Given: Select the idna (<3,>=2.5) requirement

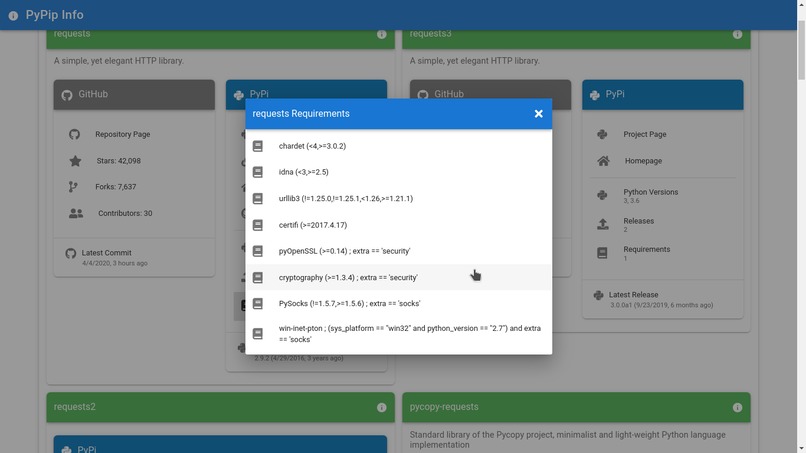Looking at the screenshot, I should tap(398, 172).
